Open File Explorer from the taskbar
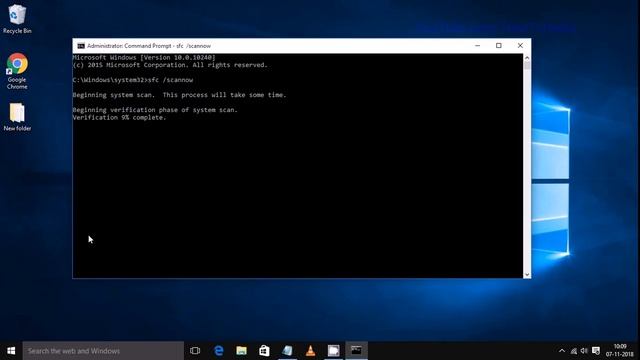 (241, 351)
